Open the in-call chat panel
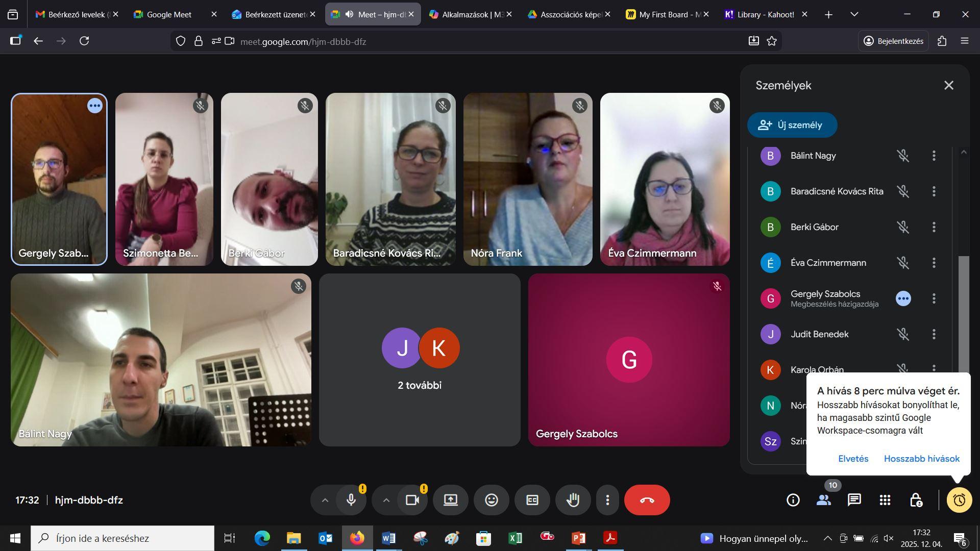The width and height of the screenshot is (980, 551). (854, 500)
